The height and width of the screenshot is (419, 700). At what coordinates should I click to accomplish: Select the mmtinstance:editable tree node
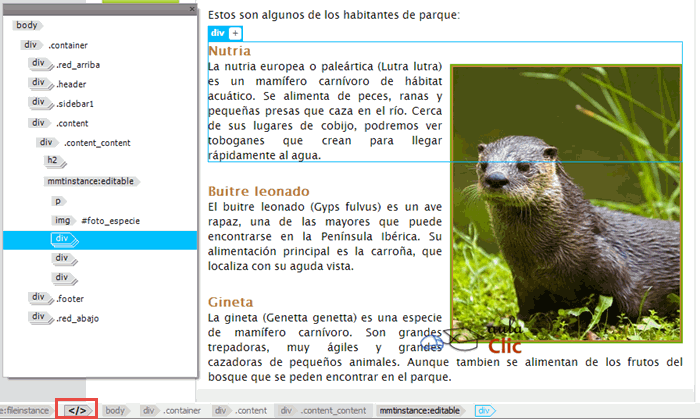(96, 181)
